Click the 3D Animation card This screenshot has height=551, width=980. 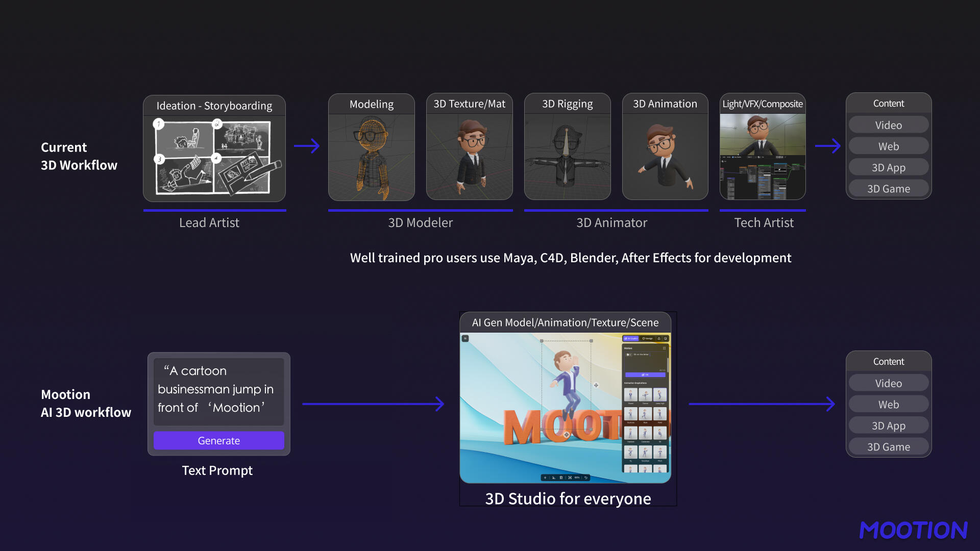point(665,146)
